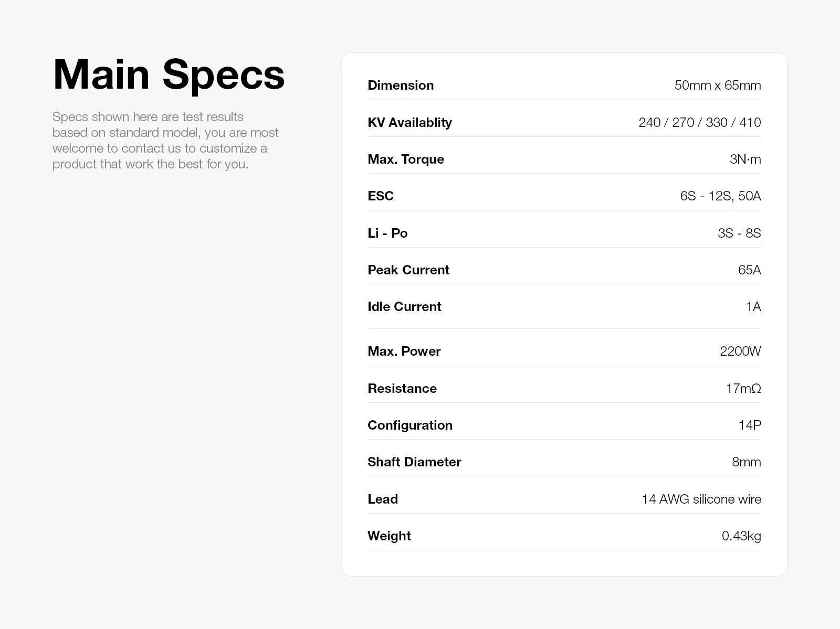Select the Shaft Diameter label
The width and height of the screenshot is (840, 629).
click(x=414, y=462)
